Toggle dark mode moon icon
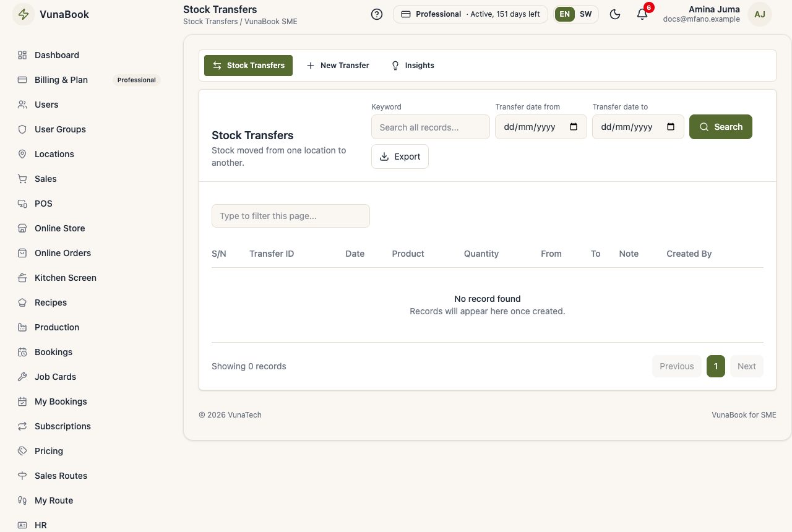792x532 pixels. pos(615,14)
